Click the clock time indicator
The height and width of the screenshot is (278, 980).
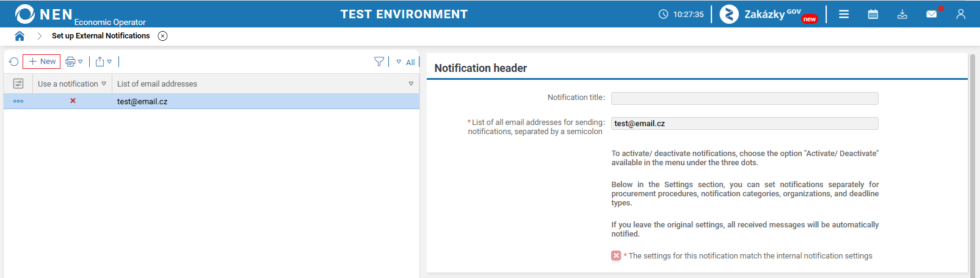coord(681,14)
